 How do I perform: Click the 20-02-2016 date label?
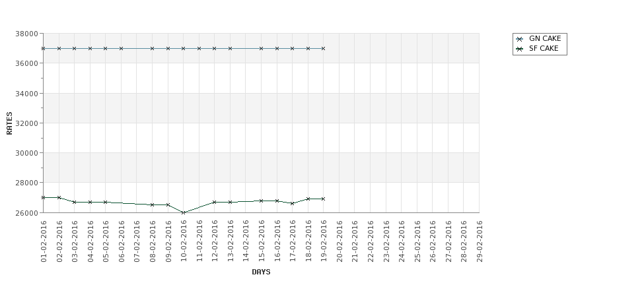[340, 241]
